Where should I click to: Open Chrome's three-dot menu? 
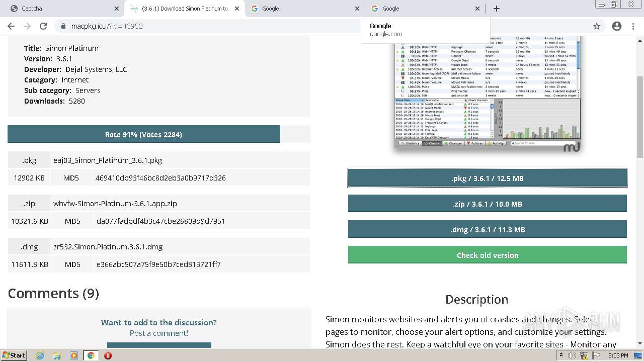[633, 26]
